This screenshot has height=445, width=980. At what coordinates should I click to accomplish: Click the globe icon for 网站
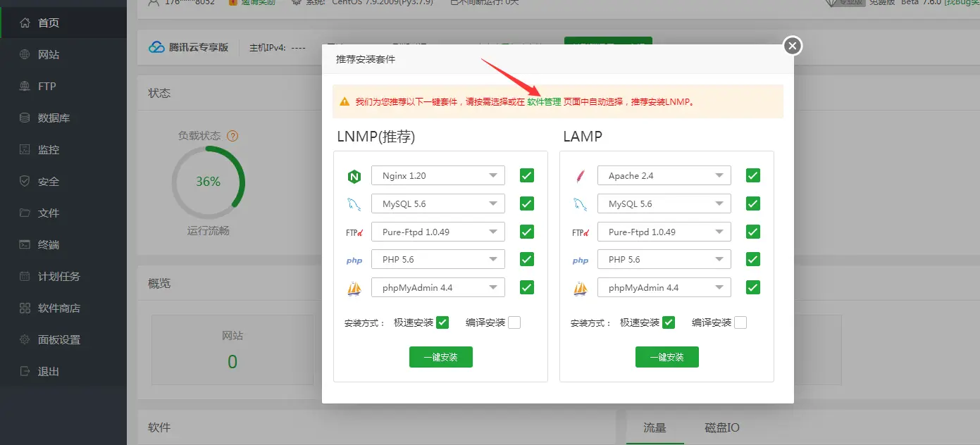coord(25,55)
